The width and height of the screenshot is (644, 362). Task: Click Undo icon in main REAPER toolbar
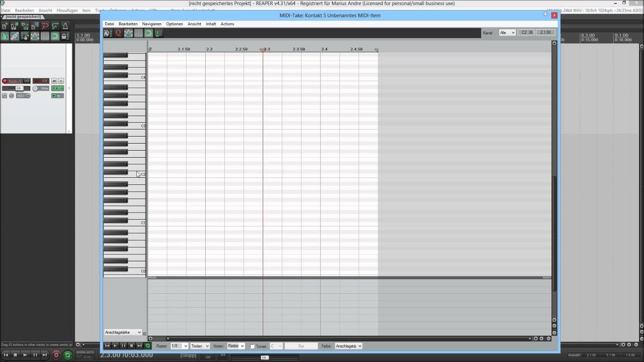45,26
